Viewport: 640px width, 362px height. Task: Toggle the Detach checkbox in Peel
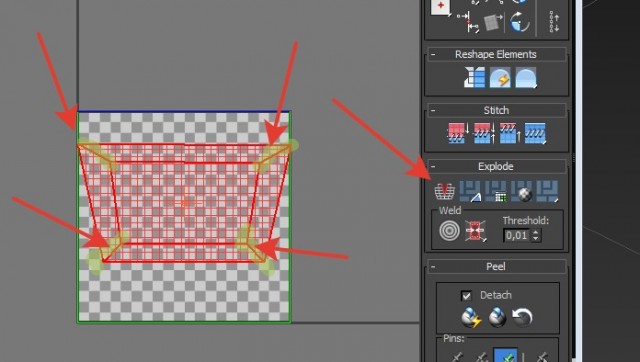tap(466, 295)
